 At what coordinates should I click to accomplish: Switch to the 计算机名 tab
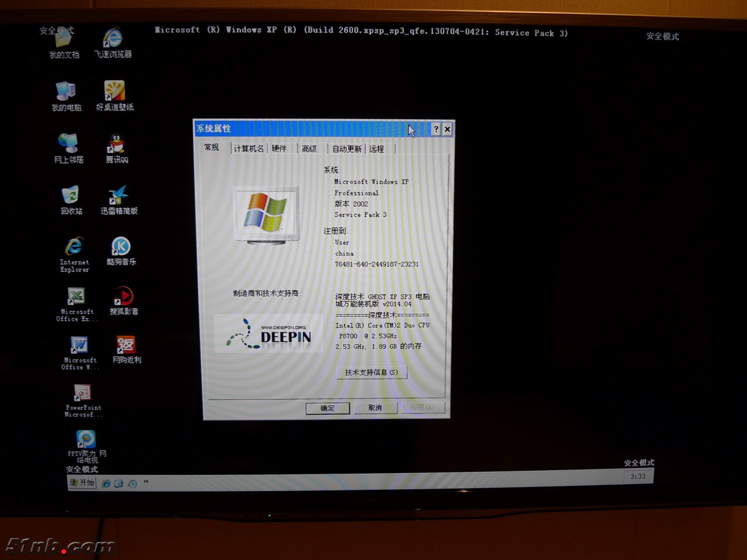(x=249, y=149)
